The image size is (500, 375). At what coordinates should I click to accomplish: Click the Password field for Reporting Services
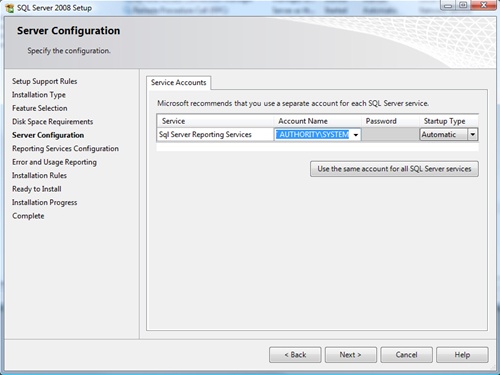pyautogui.click(x=390, y=135)
